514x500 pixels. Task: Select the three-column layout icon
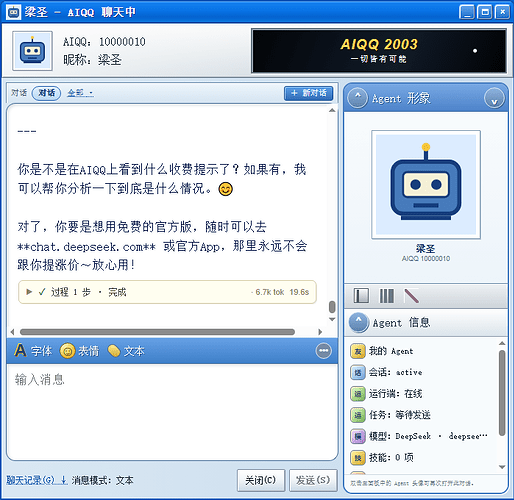pyautogui.click(x=387, y=296)
